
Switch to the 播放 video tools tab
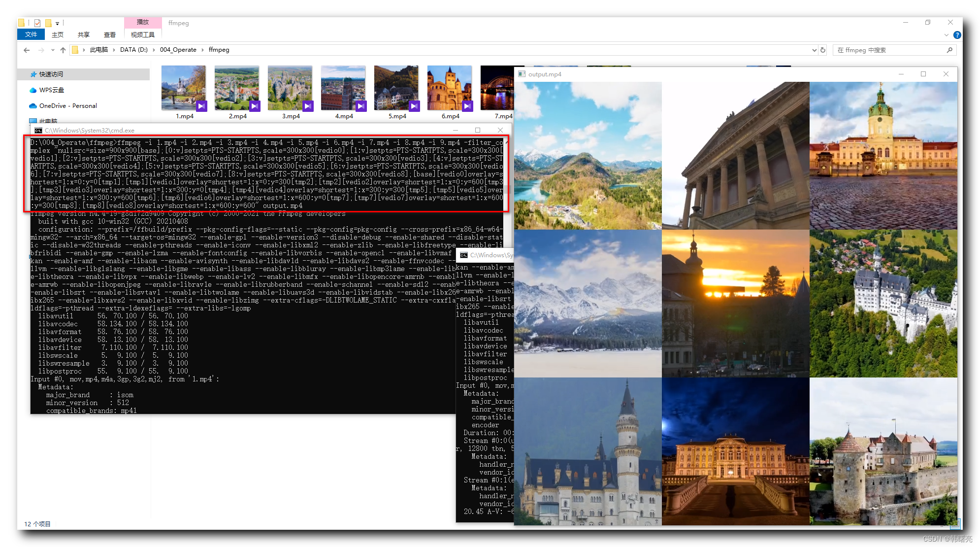point(142,22)
